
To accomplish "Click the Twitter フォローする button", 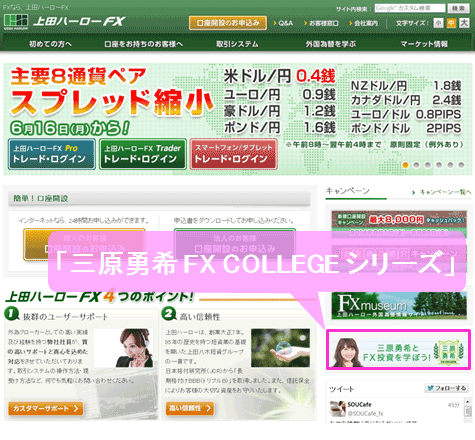I will pos(447,388).
